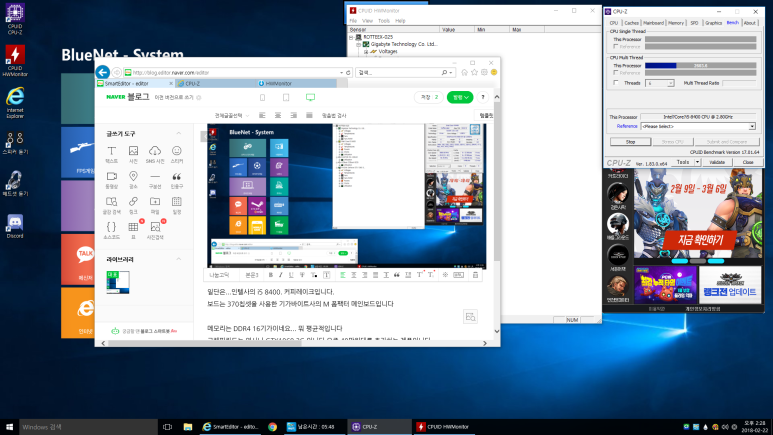
Task: Collapse the writing tools panel
Action: tap(178, 134)
